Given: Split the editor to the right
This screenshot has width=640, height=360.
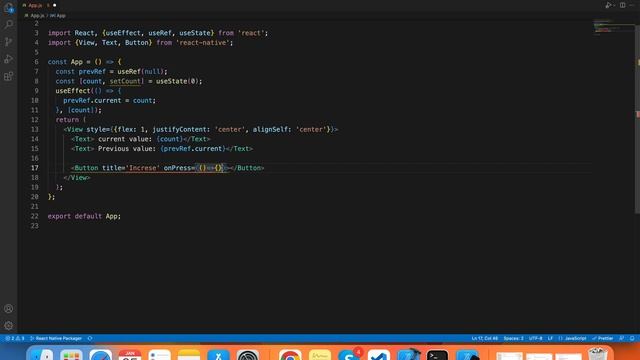Looking at the screenshot, I should (x=622, y=5).
